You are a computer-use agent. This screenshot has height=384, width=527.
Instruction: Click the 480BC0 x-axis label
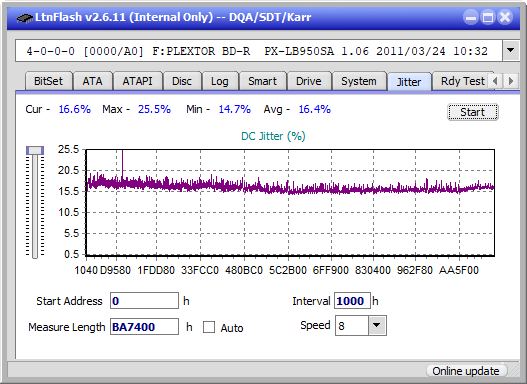click(244, 270)
